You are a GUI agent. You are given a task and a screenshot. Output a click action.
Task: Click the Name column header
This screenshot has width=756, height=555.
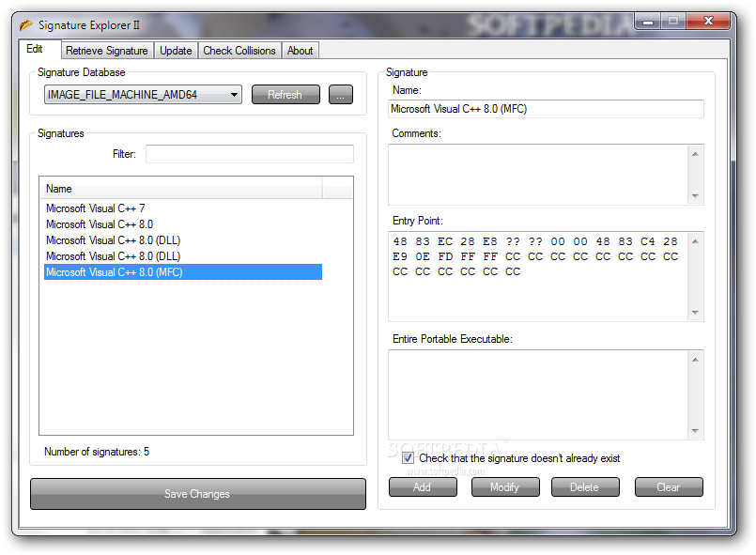[x=181, y=189]
